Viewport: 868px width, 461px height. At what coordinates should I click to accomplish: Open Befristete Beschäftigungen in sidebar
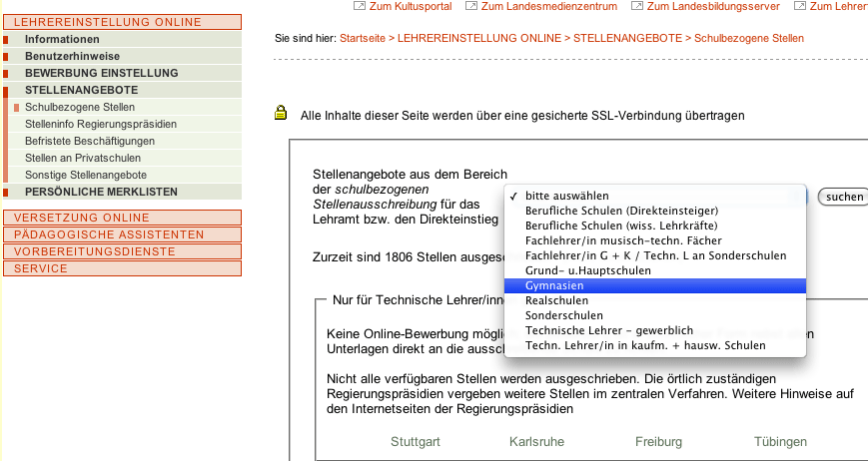click(x=90, y=141)
